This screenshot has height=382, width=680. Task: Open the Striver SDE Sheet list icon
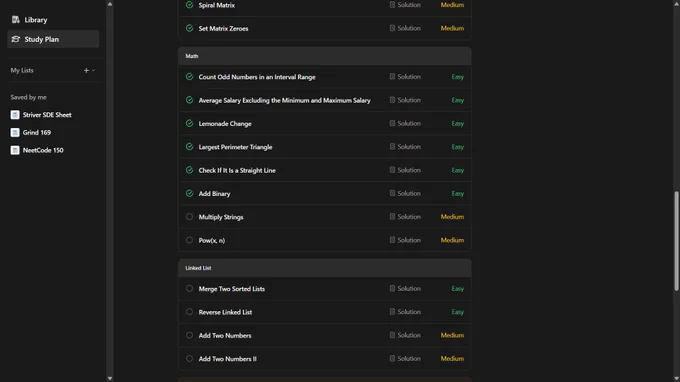(x=15, y=115)
